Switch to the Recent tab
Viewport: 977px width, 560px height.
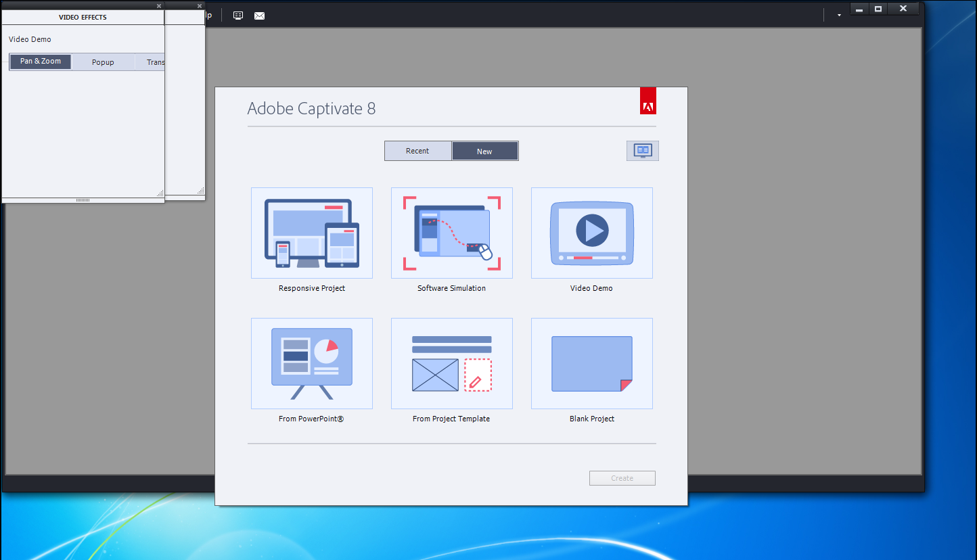pos(417,150)
